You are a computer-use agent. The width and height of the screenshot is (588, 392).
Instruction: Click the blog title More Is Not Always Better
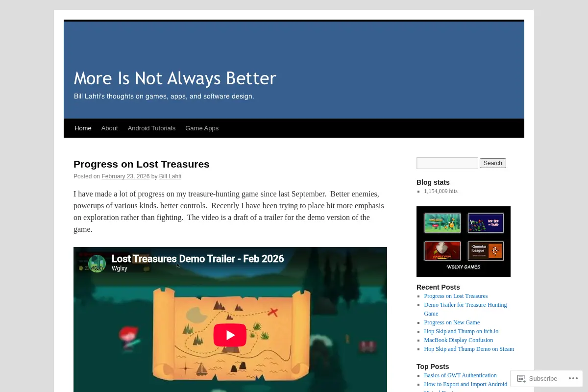point(175,78)
